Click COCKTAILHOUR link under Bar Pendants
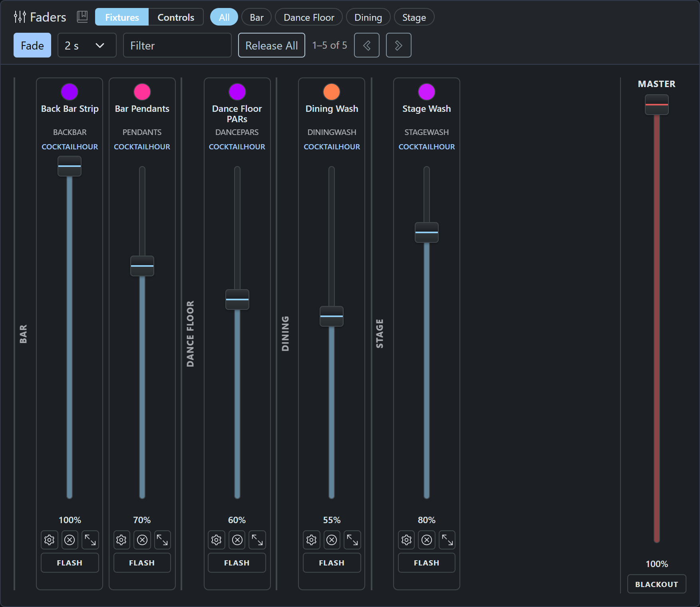Viewport: 700px width, 607px height. pyautogui.click(x=142, y=147)
